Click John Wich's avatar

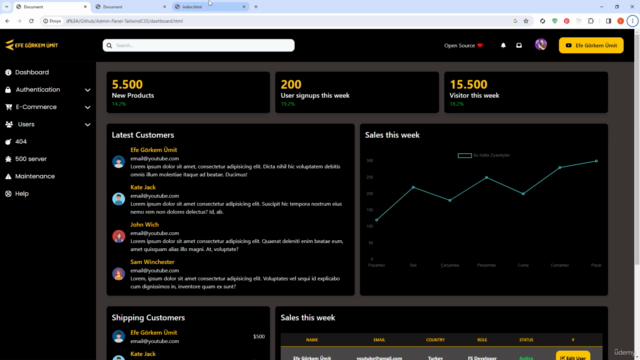[x=118, y=236]
